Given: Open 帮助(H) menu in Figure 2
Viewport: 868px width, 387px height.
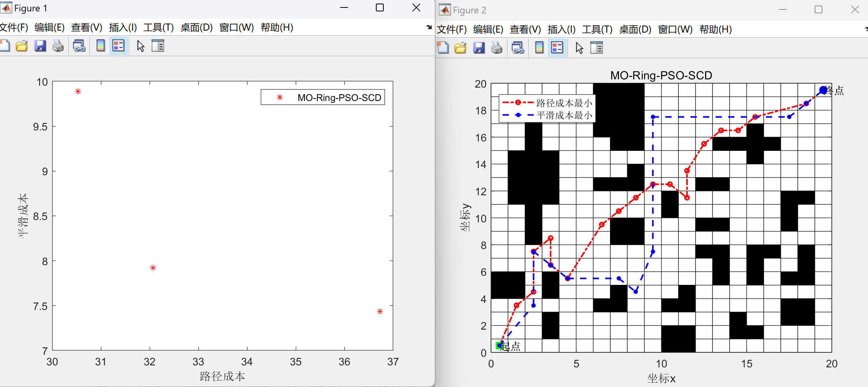Looking at the screenshot, I should [x=715, y=29].
